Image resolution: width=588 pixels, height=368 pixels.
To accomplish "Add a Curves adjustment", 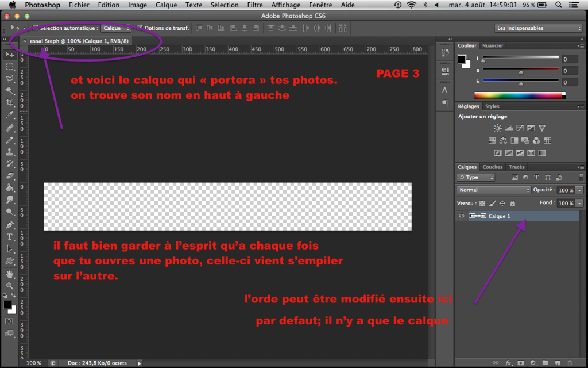I will (520, 128).
